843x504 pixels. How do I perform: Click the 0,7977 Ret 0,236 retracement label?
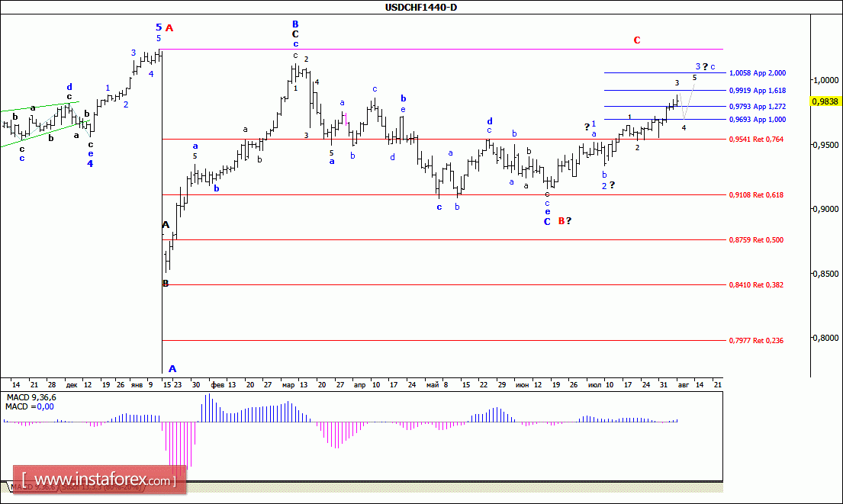pos(756,341)
